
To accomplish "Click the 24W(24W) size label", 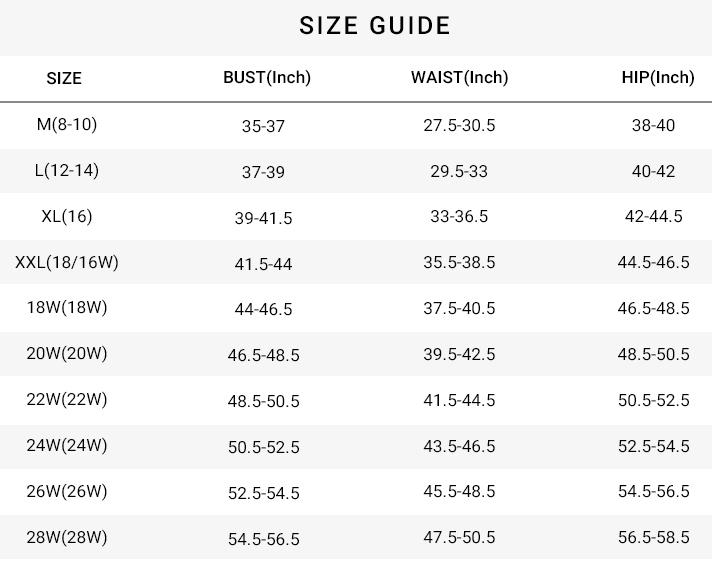I will click(67, 445).
